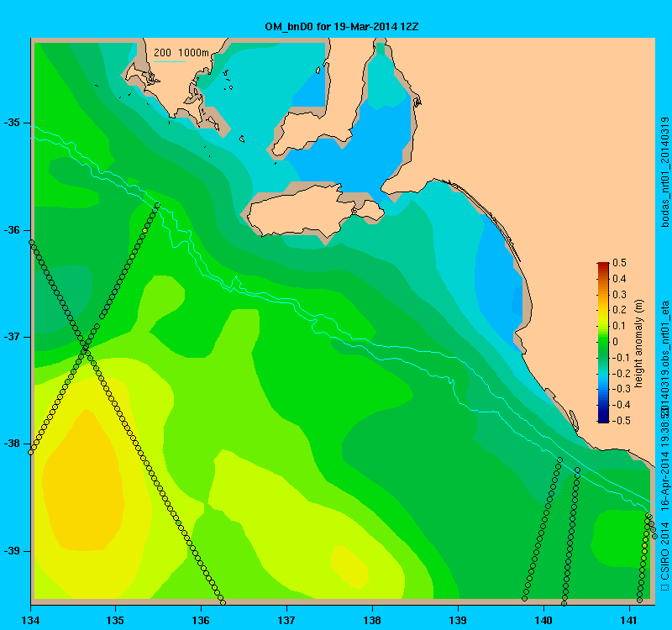The height and width of the screenshot is (630, 672).
Task: Click the plot title 'OM_bnD0 for 19-Mar-2014 12Z'
Action: (x=342, y=27)
